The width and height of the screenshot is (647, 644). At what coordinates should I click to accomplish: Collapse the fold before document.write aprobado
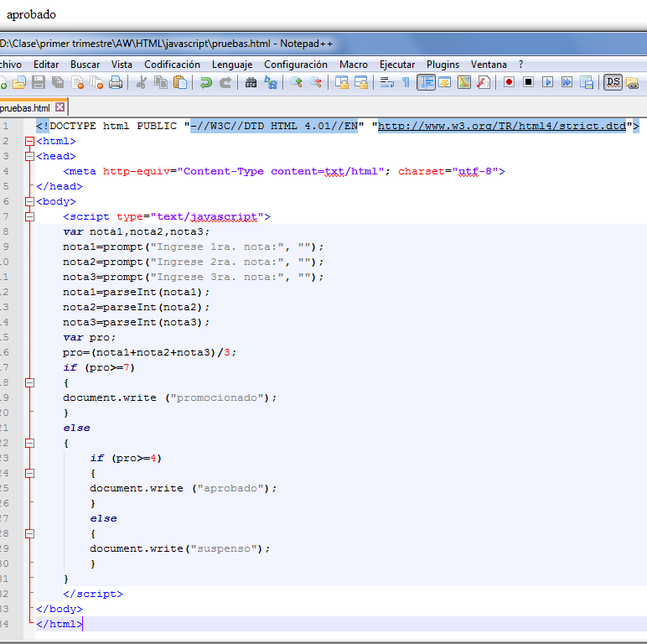(x=29, y=473)
